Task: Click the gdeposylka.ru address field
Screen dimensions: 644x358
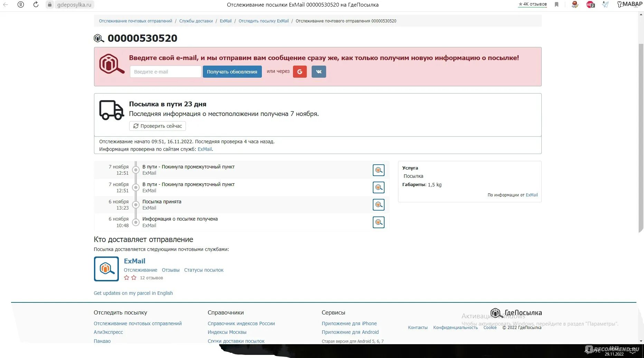Action: (74, 5)
